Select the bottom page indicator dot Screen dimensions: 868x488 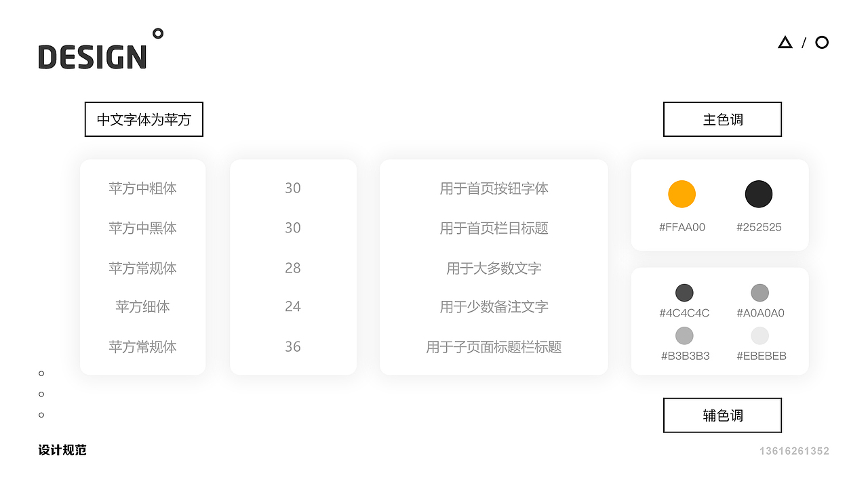[x=41, y=415]
